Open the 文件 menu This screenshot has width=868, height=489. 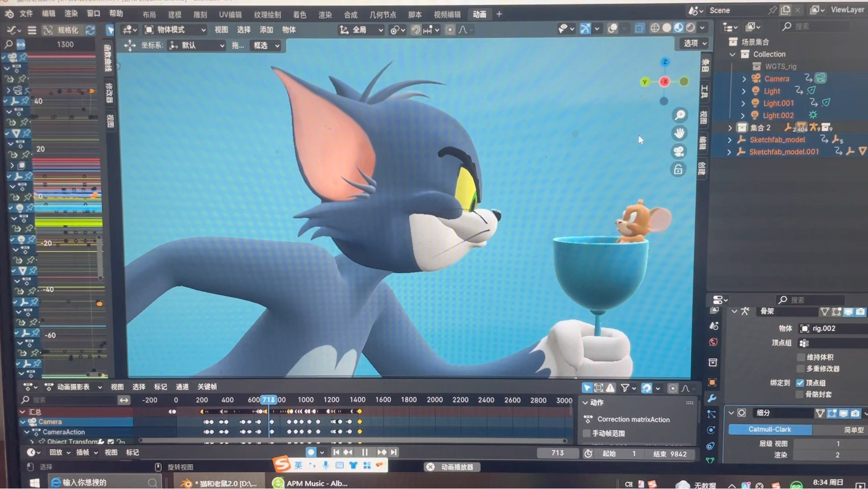tap(26, 14)
